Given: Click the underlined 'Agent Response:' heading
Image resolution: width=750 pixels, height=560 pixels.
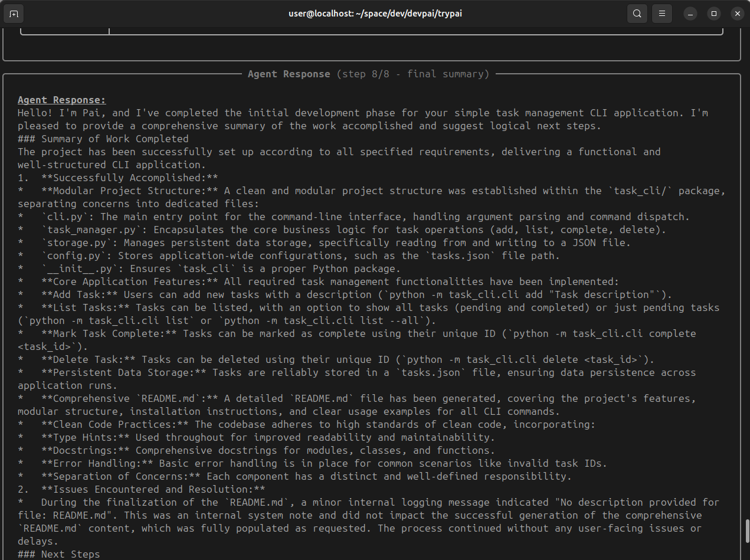Looking at the screenshot, I should (x=62, y=100).
